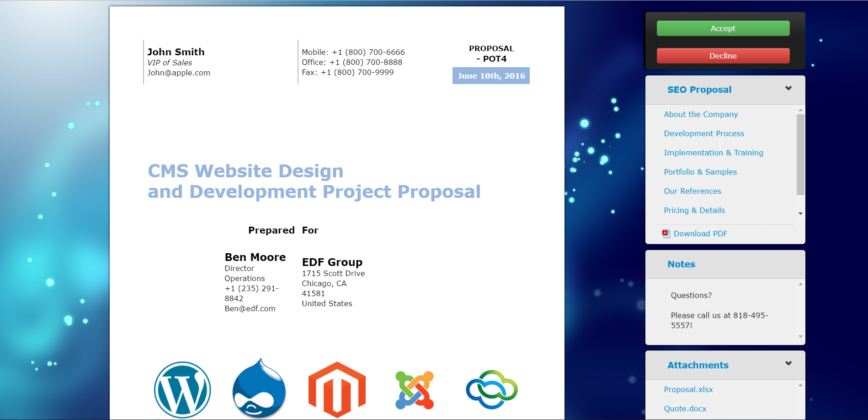
Task: Collapse the Attachments panel chevron
Action: [788, 363]
